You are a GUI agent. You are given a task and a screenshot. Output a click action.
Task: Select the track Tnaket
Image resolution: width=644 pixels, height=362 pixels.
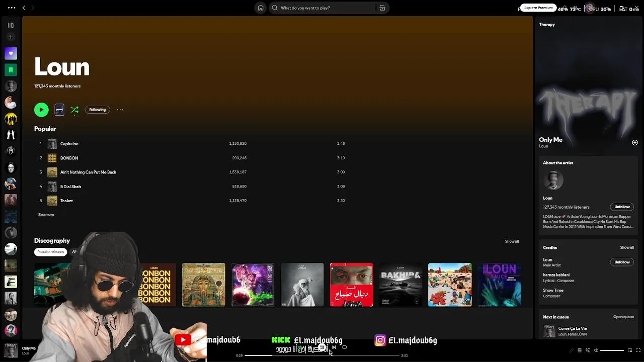coord(66,201)
